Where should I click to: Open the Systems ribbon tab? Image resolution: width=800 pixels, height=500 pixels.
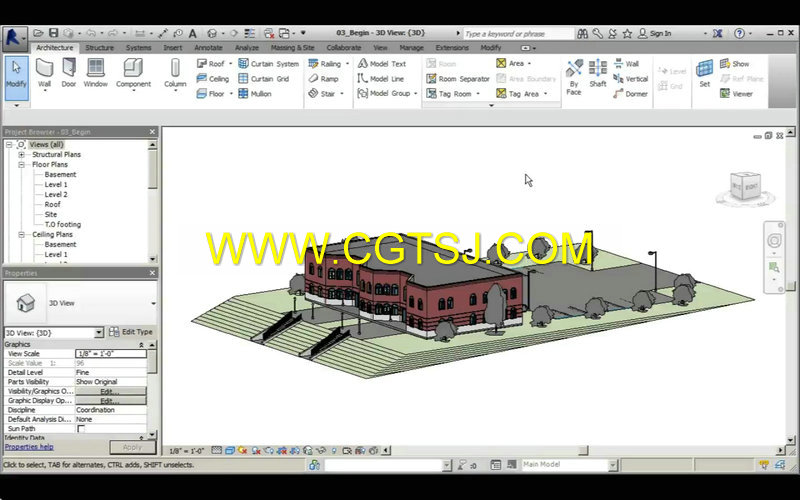[x=138, y=47]
